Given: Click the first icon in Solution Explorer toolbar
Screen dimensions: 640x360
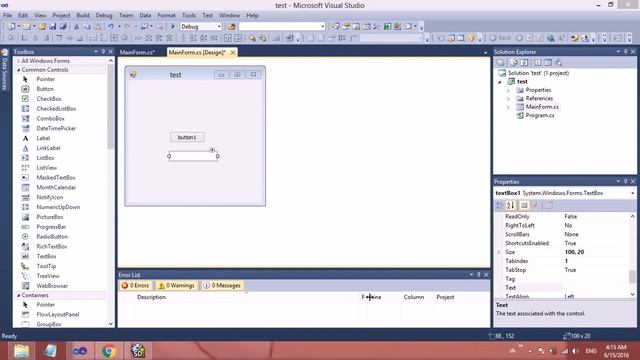Looking at the screenshot, I should pos(500,62).
